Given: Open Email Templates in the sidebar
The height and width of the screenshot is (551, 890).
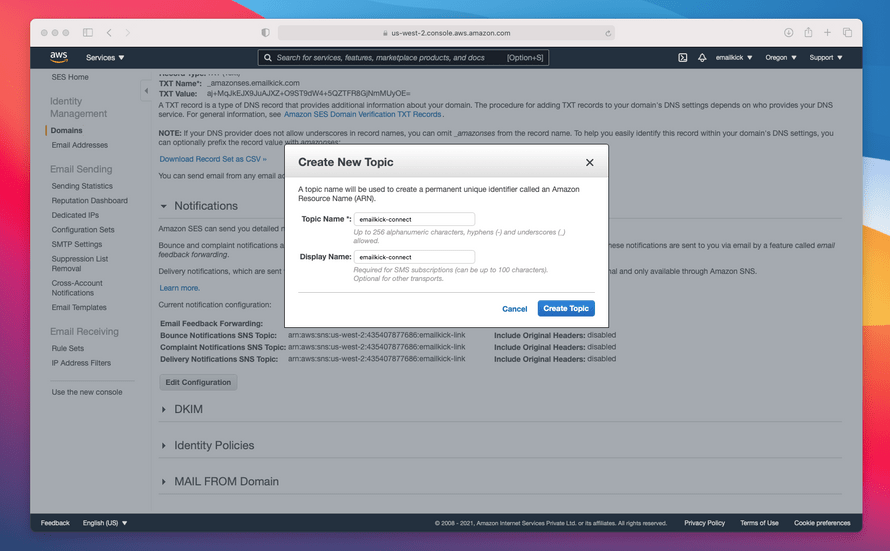Looking at the screenshot, I should pos(79,308).
